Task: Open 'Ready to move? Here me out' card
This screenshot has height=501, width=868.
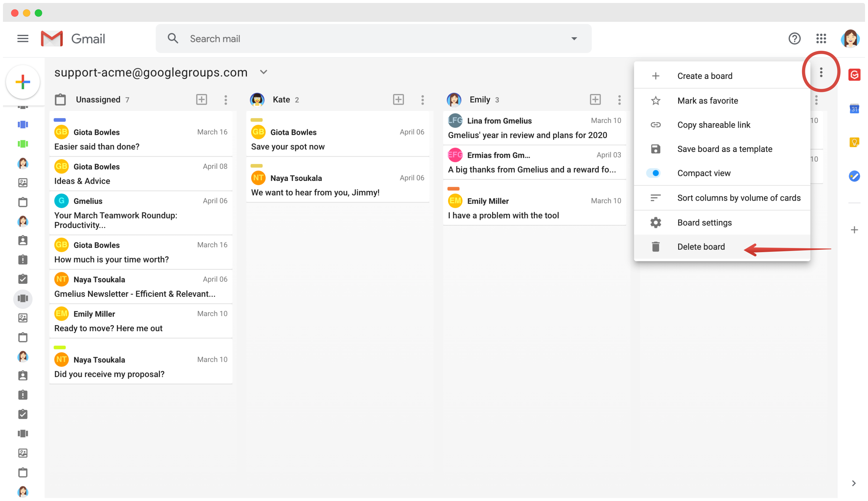Action: 141,321
